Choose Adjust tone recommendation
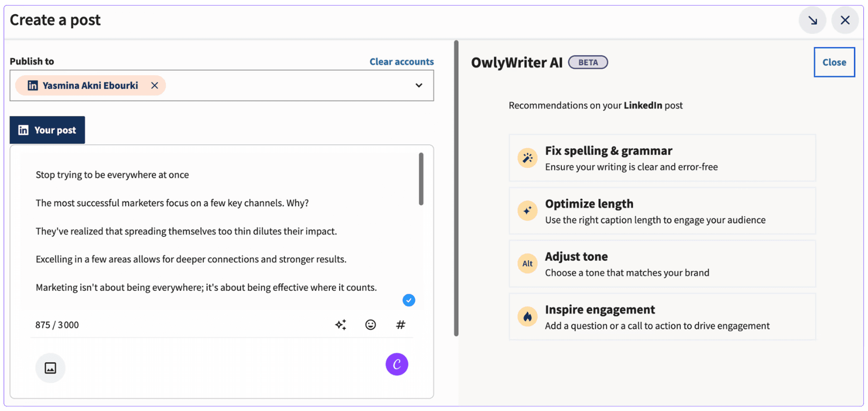Screen dimensions: 868x411 662,264
